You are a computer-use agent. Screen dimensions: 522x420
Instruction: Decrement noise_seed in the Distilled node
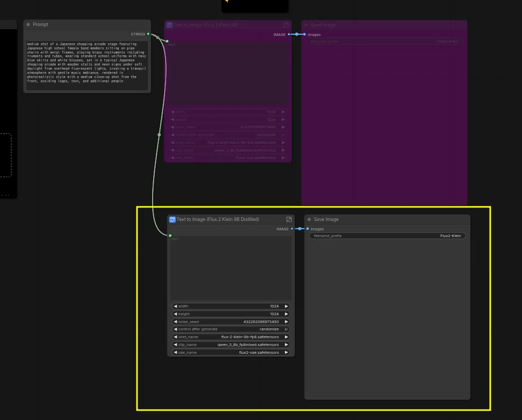tap(175, 322)
